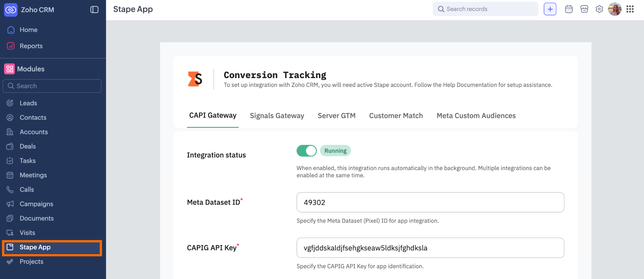Image resolution: width=644 pixels, height=279 pixels.
Task: Click the Calls phone icon
Action: click(x=10, y=190)
